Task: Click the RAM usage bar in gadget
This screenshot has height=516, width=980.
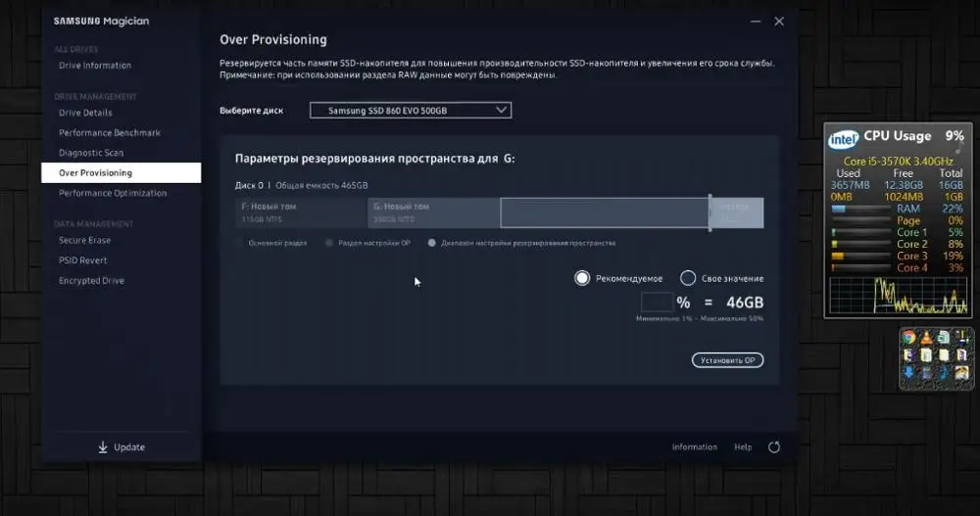Action: click(x=860, y=210)
